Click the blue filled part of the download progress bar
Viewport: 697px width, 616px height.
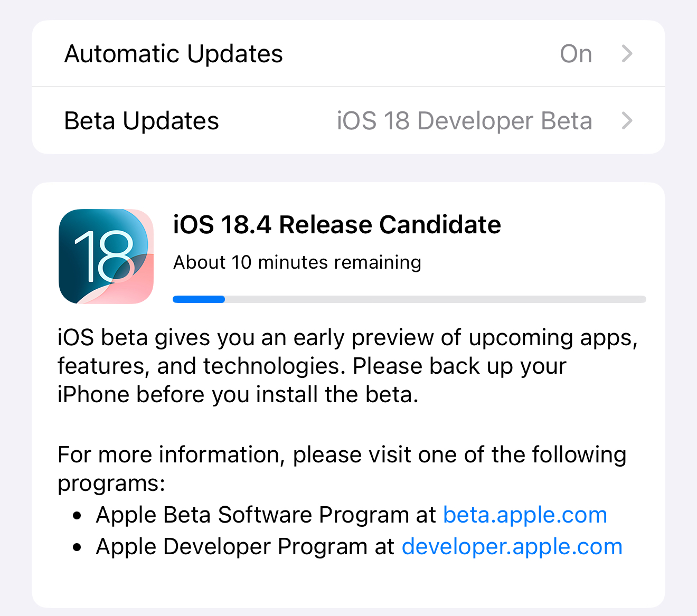[x=199, y=299]
